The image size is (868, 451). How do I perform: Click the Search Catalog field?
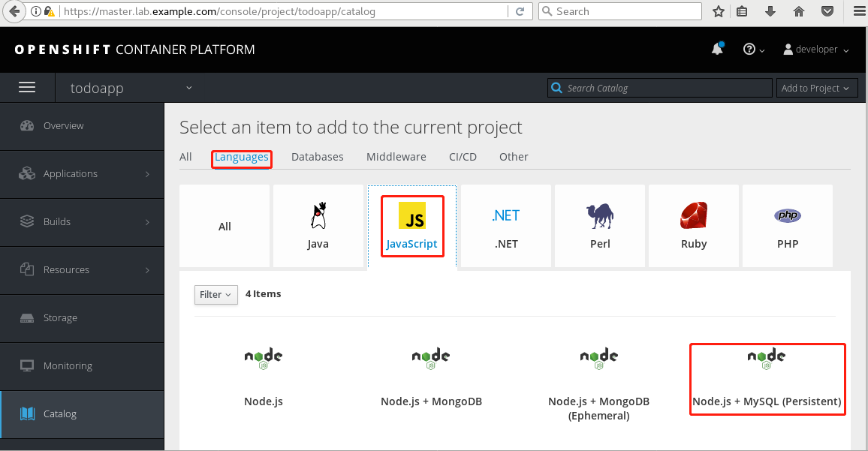coord(660,88)
